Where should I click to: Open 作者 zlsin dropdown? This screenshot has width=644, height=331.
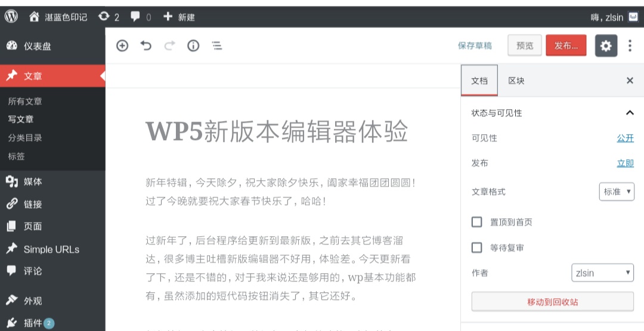602,273
